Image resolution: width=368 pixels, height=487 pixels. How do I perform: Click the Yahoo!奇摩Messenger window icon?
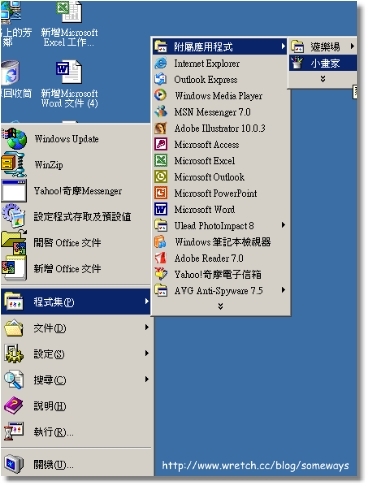point(14,191)
